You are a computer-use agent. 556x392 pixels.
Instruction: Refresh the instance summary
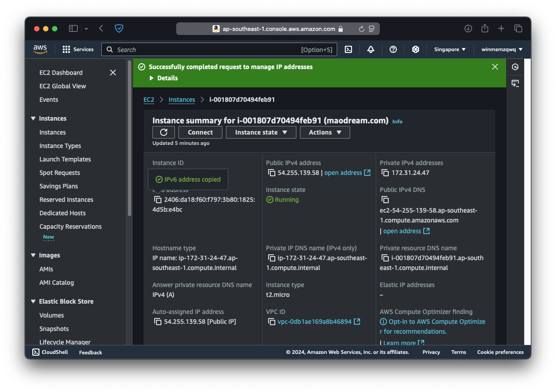click(164, 132)
